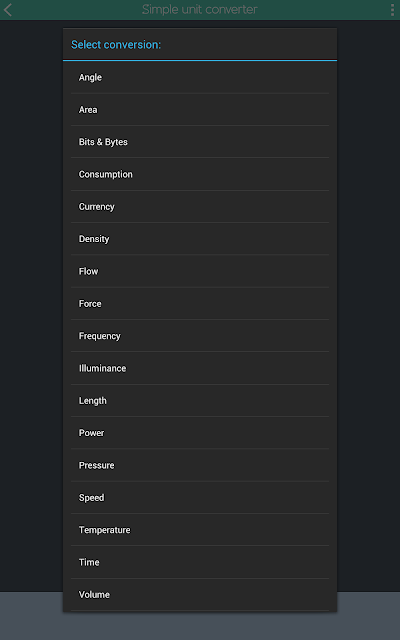The image size is (400, 640).
Task: Pick the Consumption option
Action: (x=200, y=174)
